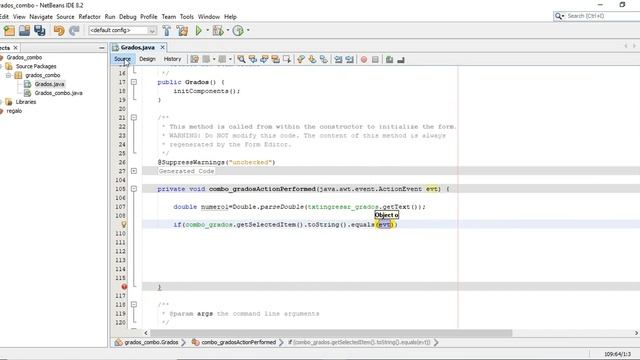Viewport: 640px width, 360px height.
Task: Go to previous bookmark
Action: 301,60
